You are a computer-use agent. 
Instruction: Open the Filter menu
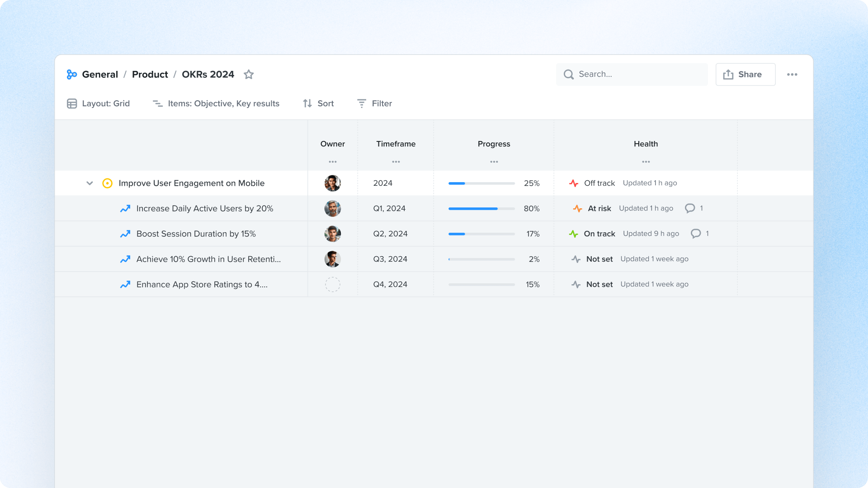tap(374, 103)
